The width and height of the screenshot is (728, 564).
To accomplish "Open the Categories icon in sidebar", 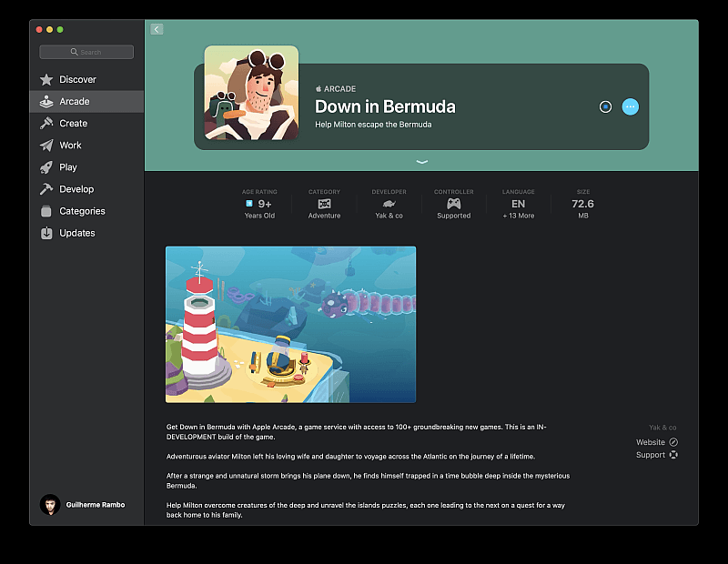I will tap(46, 211).
